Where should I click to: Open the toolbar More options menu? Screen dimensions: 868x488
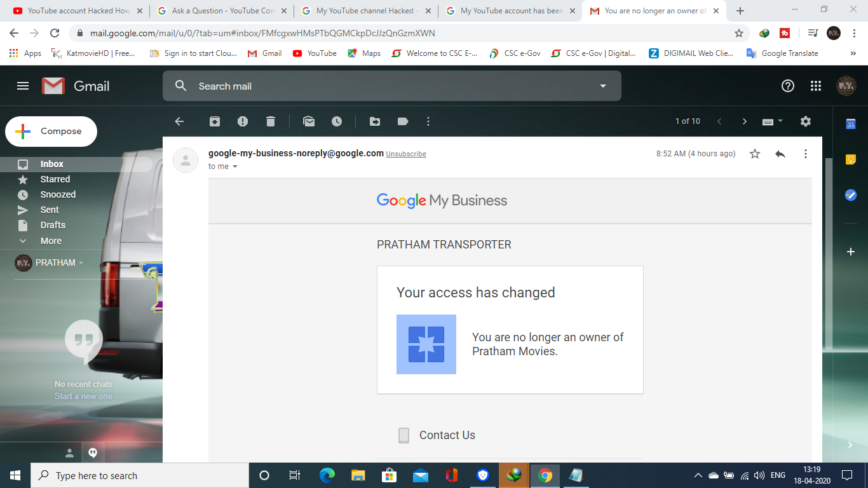coord(428,121)
